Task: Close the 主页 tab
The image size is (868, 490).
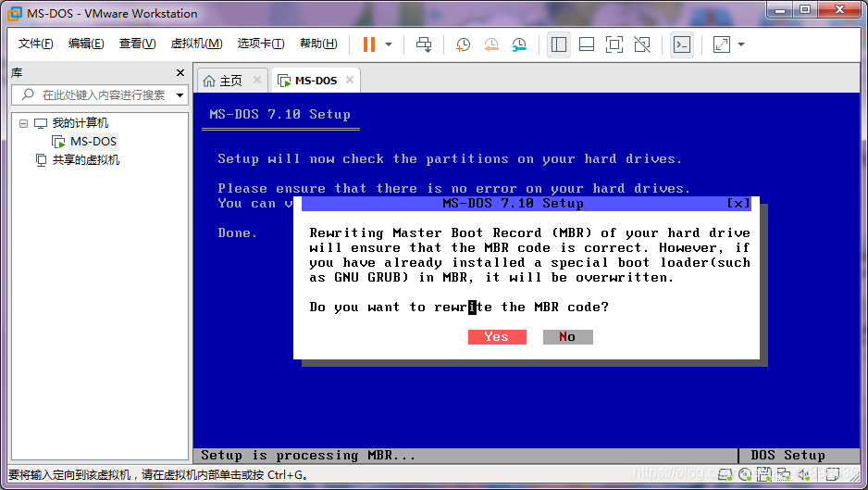Action: 257,80
